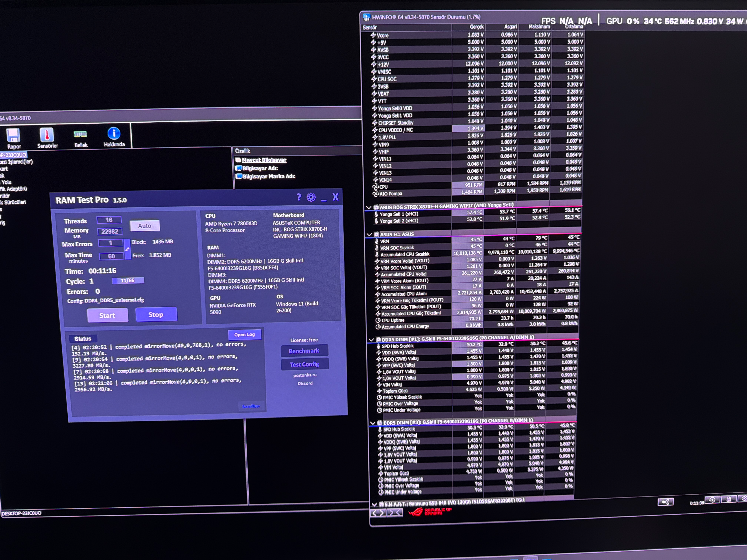Image resolution: width=747 pixels, height=560 pixels.
Task: Click the Max Errors input field
Action: 111,243
